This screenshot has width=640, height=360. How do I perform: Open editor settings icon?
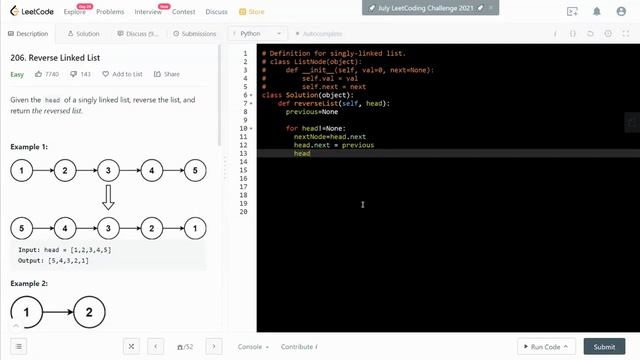click(608, 33)
